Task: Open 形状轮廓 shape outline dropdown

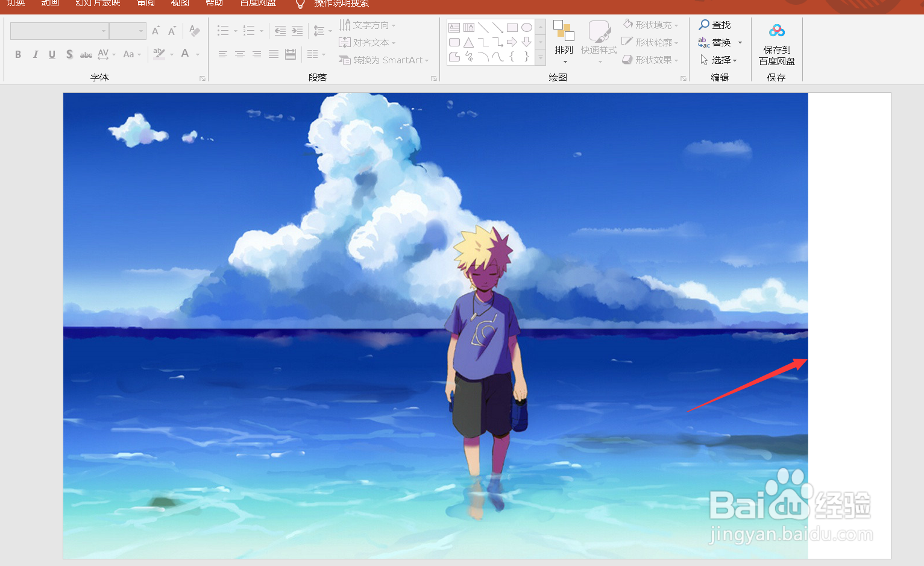Action: click(650, 42)
